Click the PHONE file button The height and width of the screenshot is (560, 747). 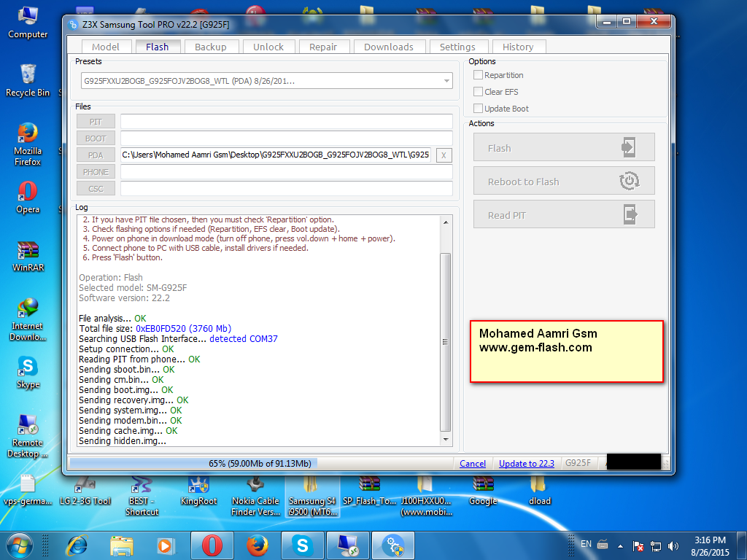pyautogui.click(x=96, y=172)
